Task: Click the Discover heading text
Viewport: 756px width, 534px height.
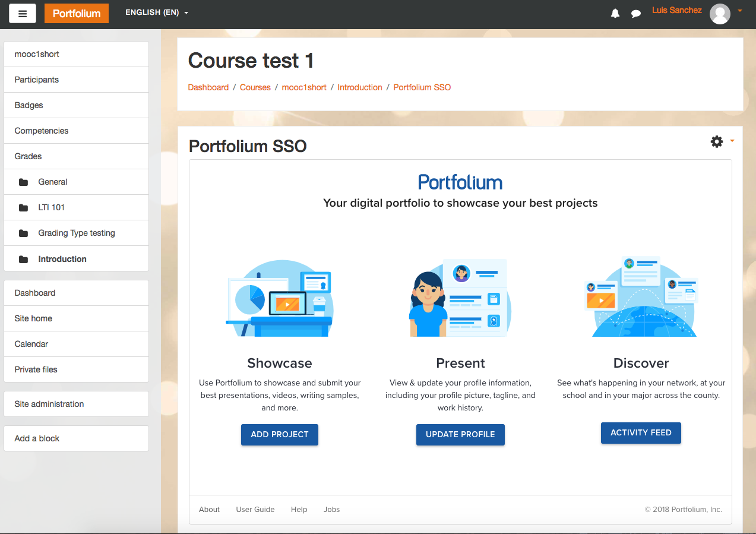Action: coord(641,363)
